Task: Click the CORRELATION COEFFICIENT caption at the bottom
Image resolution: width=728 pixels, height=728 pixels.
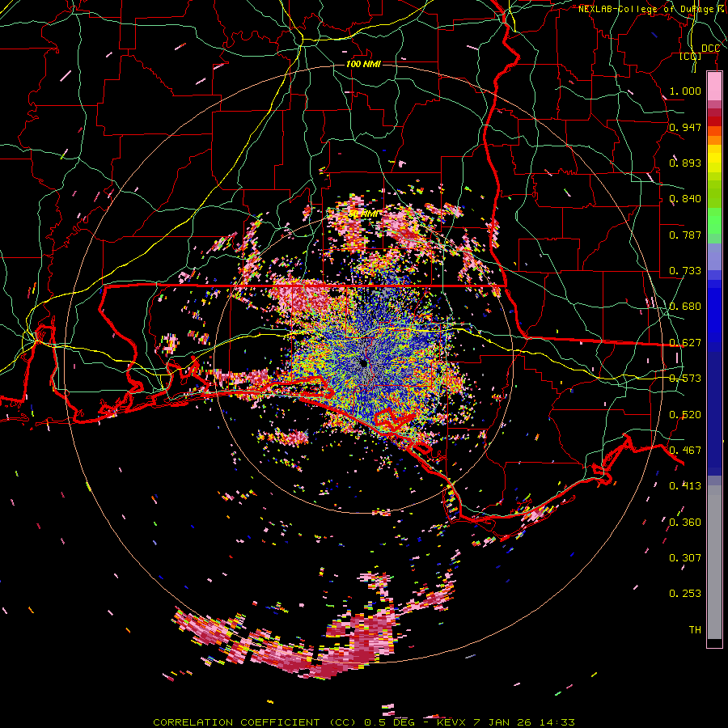Action: (x=364, y=722)
